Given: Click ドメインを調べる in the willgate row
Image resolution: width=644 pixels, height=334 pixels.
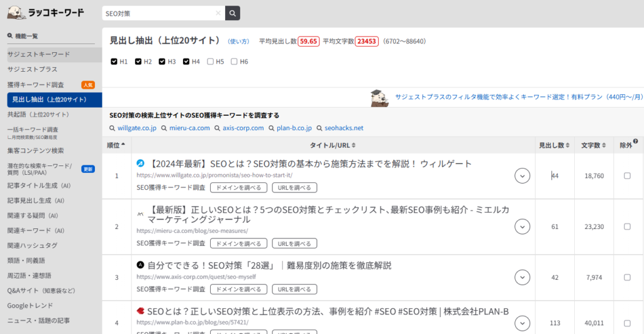Looking at the screenshot, I should pyautogui.click(x=238, y=187).
